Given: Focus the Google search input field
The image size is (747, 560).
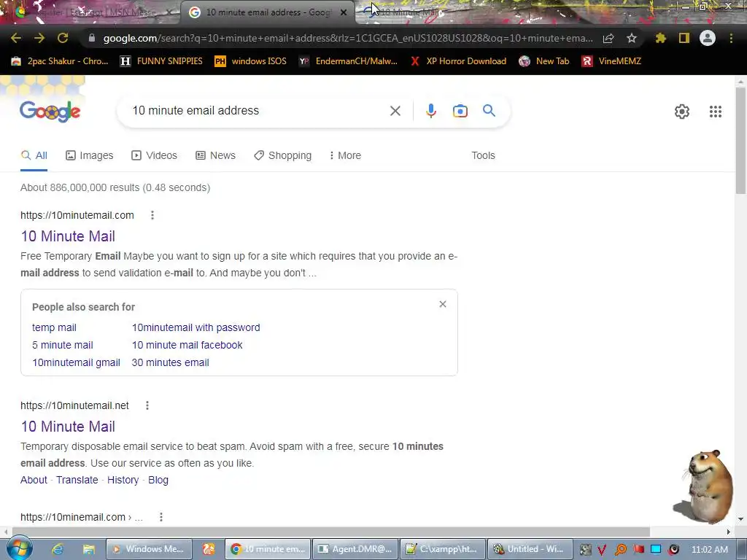Looking at the screenshot, I should coord(258,111).
